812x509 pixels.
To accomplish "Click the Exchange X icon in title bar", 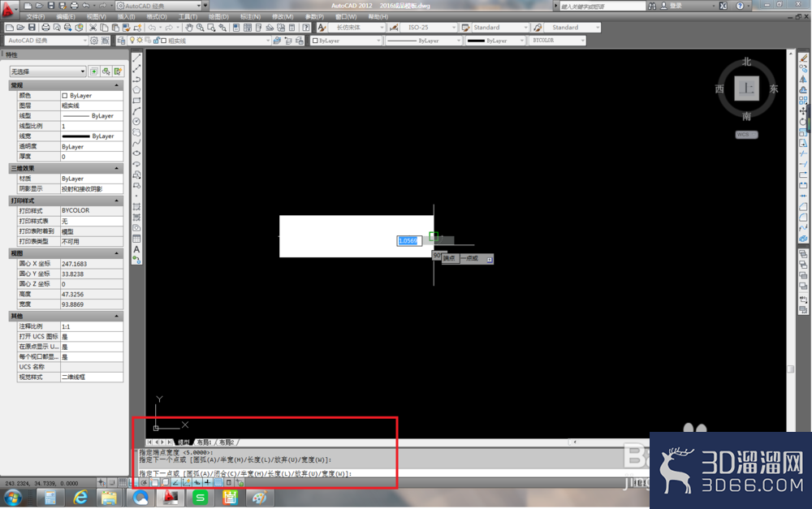I will point(723,6).
